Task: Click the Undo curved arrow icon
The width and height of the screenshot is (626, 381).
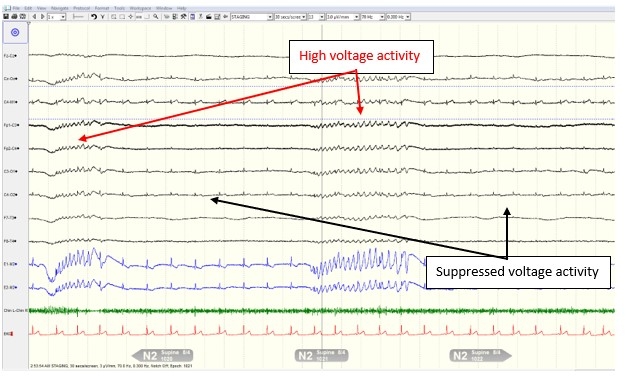Action: (94, 17)
